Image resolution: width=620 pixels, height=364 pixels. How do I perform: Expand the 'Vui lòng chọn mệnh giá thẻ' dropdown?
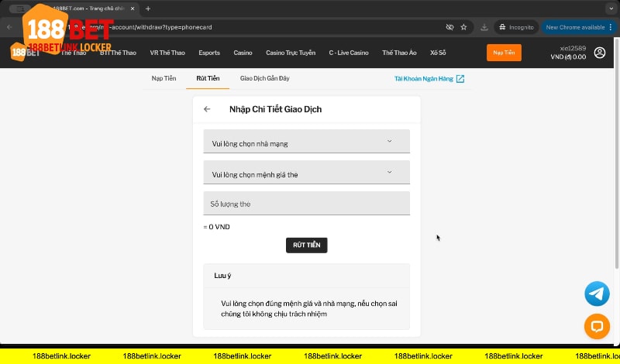point(306,173)
